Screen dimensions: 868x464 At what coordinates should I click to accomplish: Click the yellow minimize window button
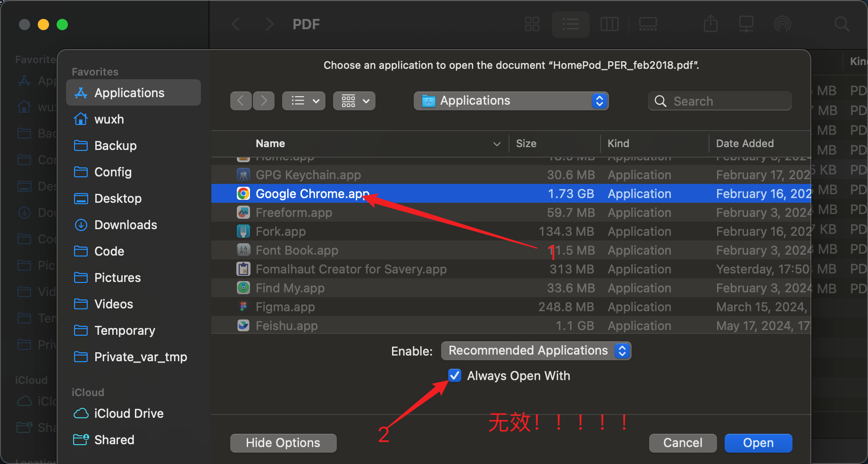tap(43, 25)
